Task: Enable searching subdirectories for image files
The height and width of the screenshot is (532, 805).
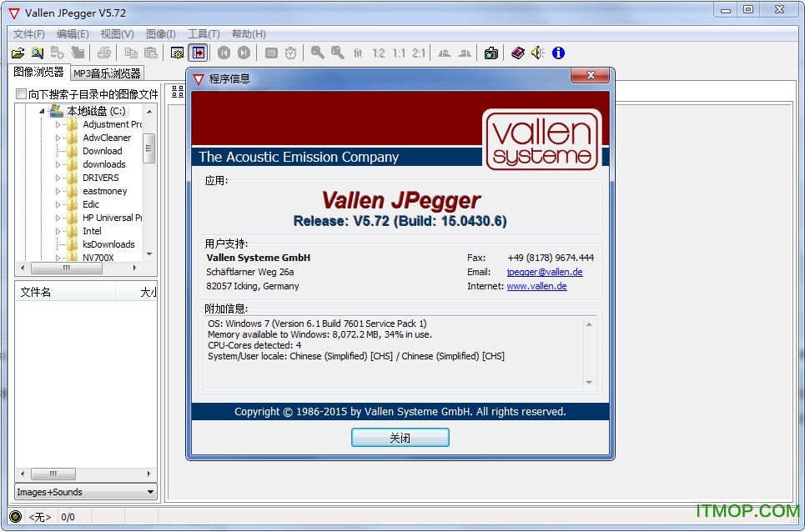Action: [x=21, y=93]
